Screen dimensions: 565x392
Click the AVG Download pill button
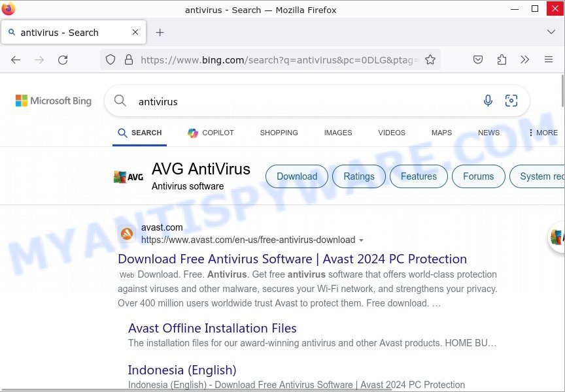297,176
